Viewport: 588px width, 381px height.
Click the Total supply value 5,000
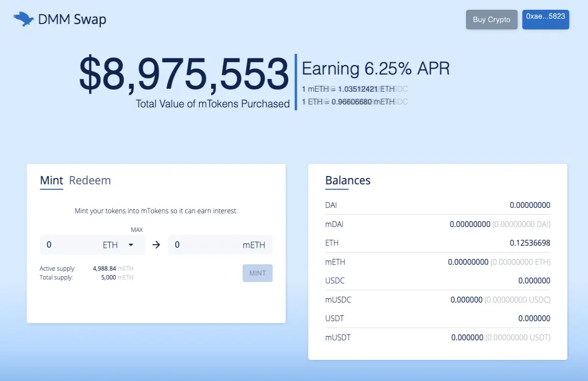[108, 278]
